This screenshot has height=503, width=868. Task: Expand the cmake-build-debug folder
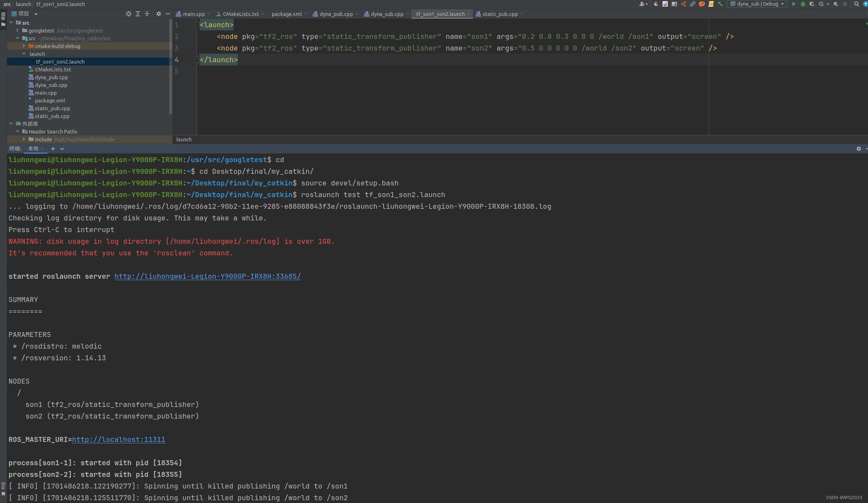point(24,46)
